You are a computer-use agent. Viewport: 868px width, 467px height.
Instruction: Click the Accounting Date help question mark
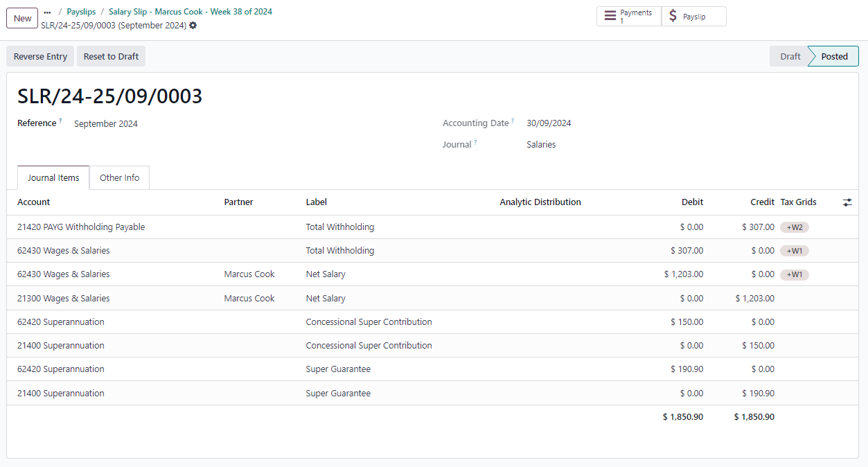click(x=513, y=121)
